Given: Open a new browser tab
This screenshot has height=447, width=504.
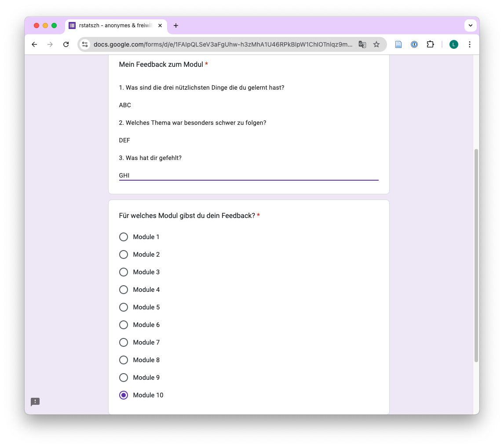Looking at the screenshot, I should pyautogui.click(x=176, y=25).
